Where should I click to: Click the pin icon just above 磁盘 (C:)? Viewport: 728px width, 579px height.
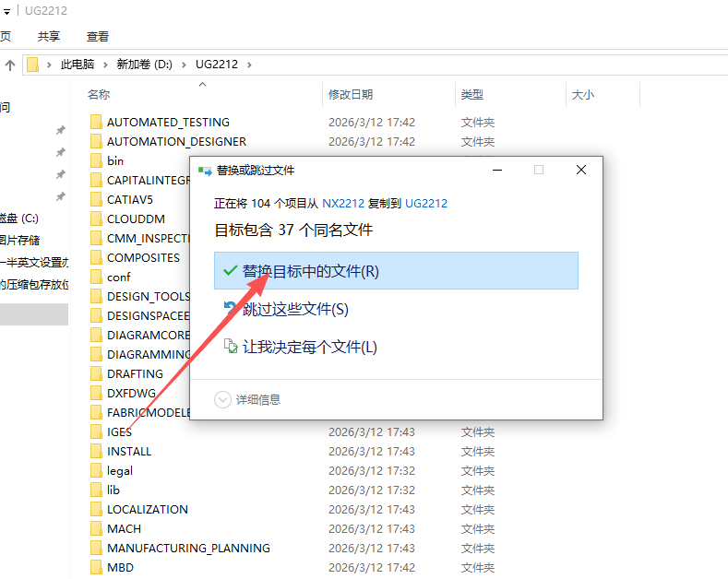coord(60,196)
